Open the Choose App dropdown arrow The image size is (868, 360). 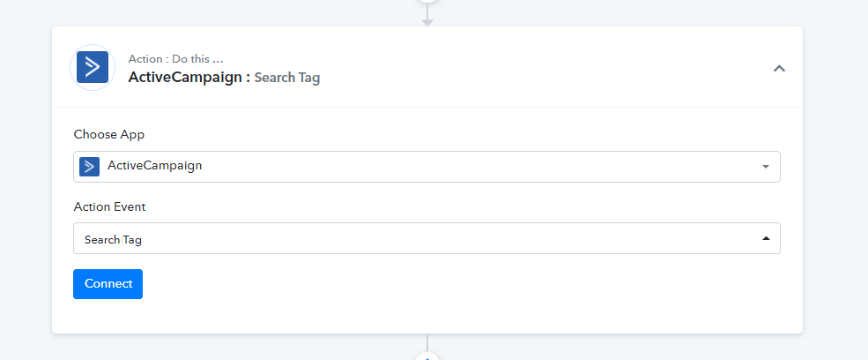tap(766, 167)
